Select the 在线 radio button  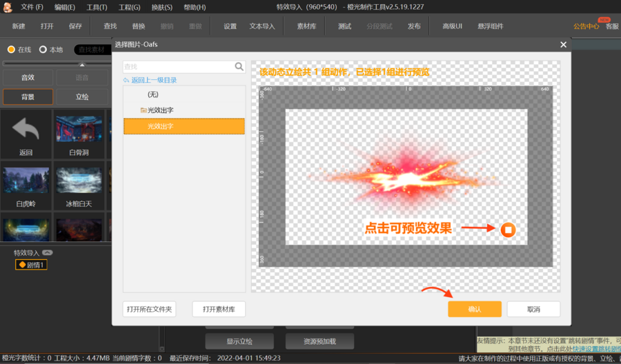pyautogui.click(x=12, y=50)
